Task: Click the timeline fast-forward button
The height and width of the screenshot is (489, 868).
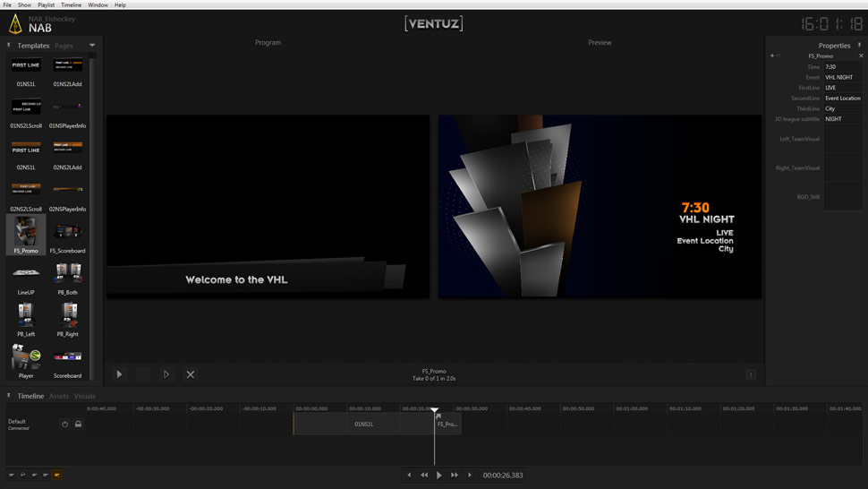Action: [455, 475]
